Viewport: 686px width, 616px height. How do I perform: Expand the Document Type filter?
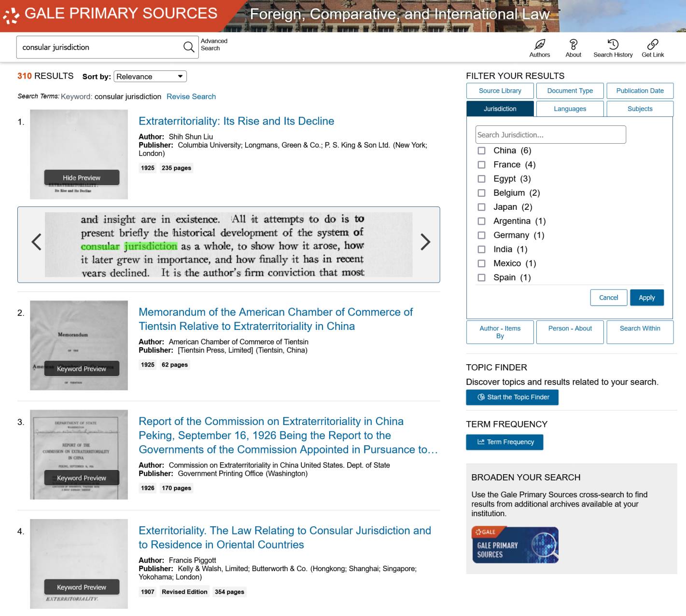tap(570, 91)
